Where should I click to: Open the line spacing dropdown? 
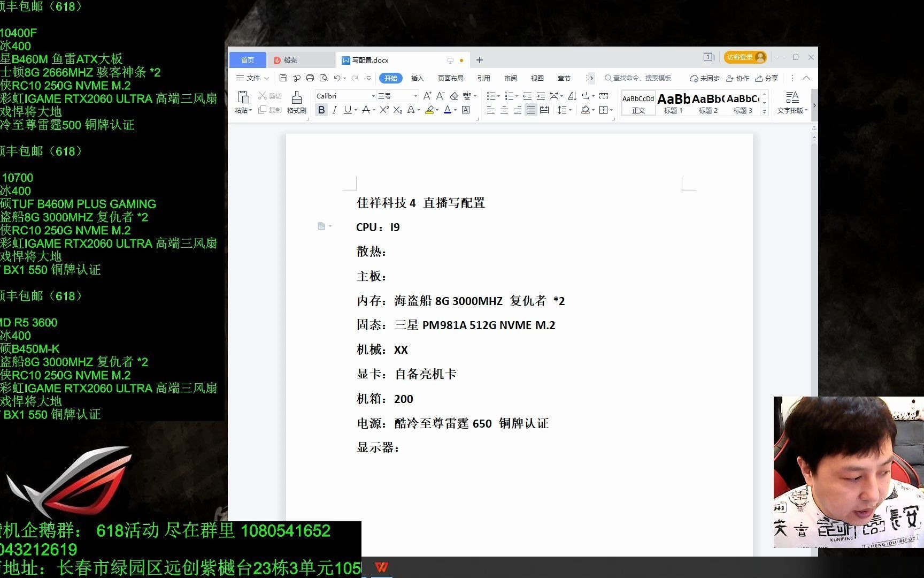[565, 110]
